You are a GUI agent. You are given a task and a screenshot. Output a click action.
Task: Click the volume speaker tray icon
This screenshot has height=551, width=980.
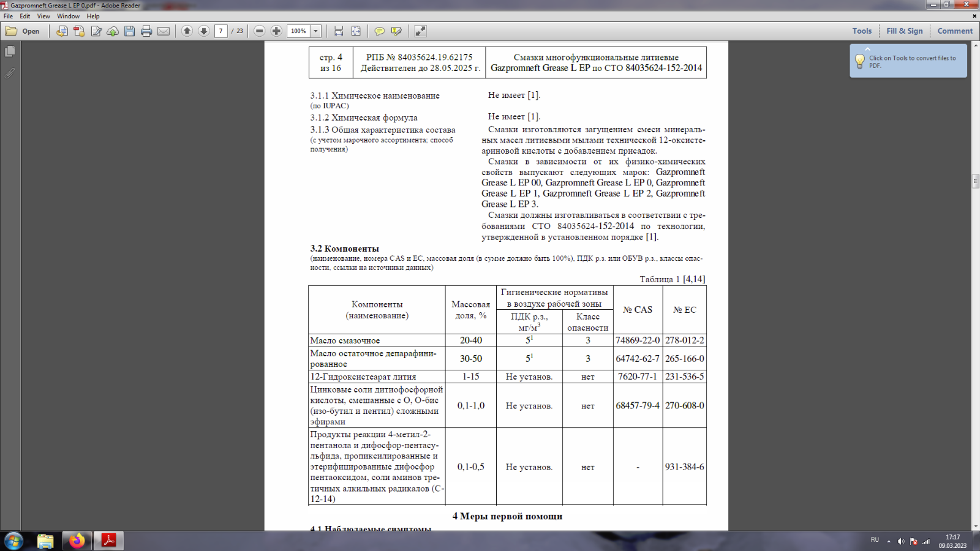tap(901, 541)
